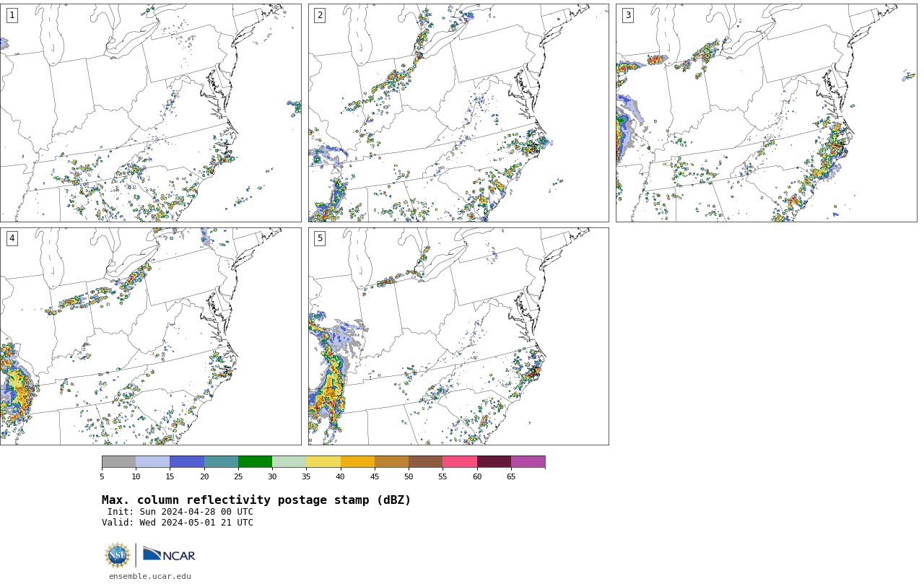
Task: Click the member label box numbered 5
Action: pos(320,238)
